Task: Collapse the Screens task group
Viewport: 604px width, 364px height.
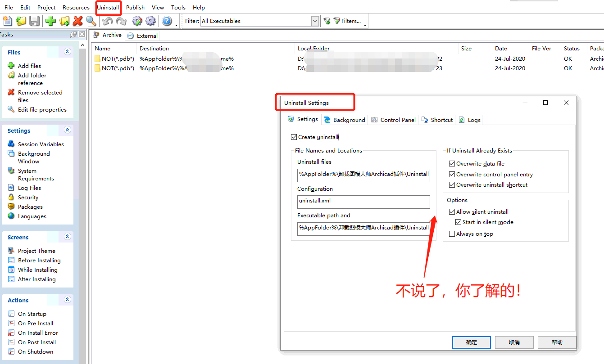Action: pos(68,237)
